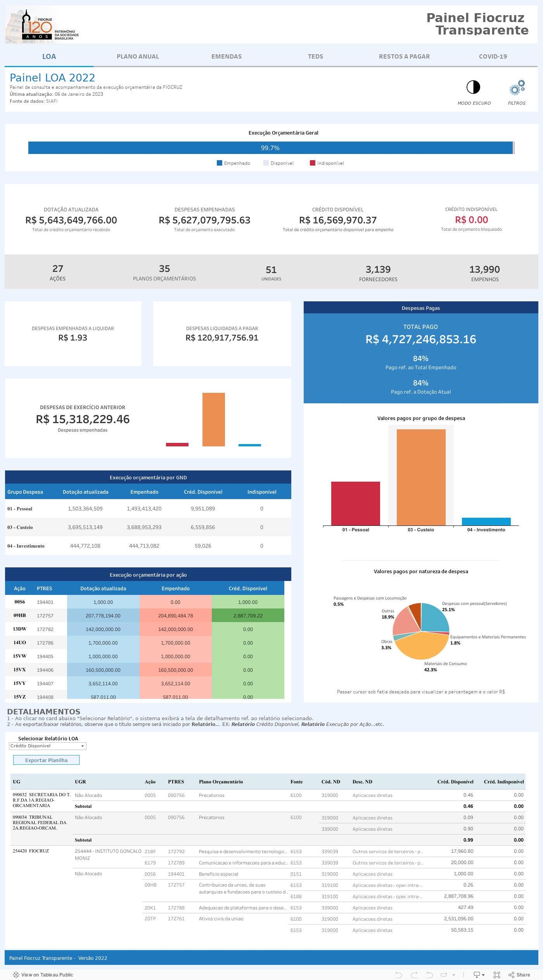Click the 99.7% execution progress bar
This screenshot has height=980, width=543.
tap(270, 148)
